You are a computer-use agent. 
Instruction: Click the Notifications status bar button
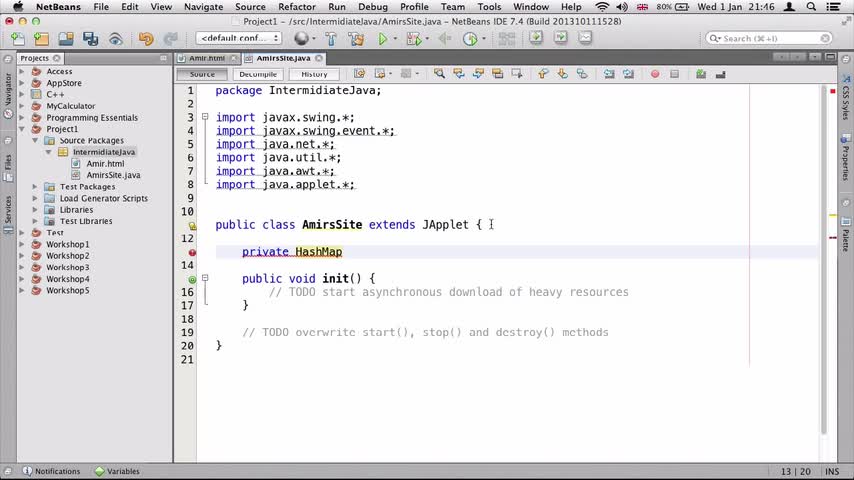[51, 471]
